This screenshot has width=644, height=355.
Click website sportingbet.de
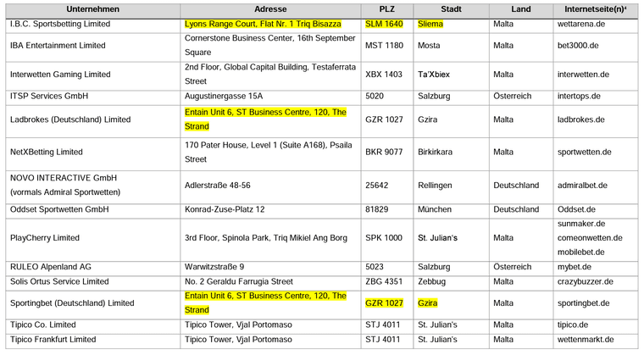coord(583,303)
